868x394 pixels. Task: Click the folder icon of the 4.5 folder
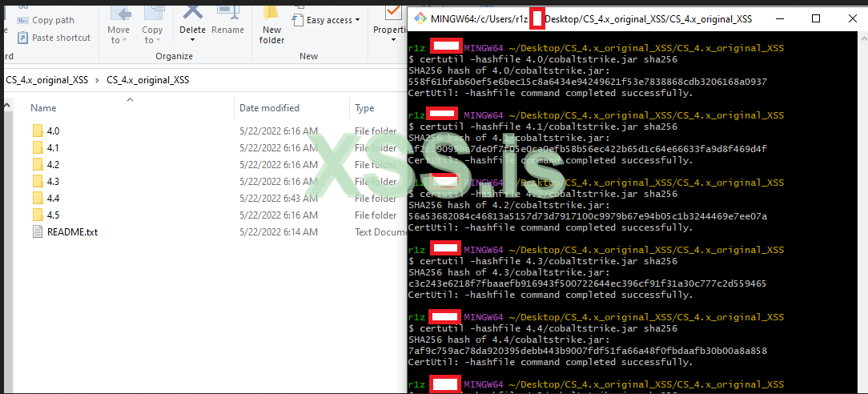[38, 215]
